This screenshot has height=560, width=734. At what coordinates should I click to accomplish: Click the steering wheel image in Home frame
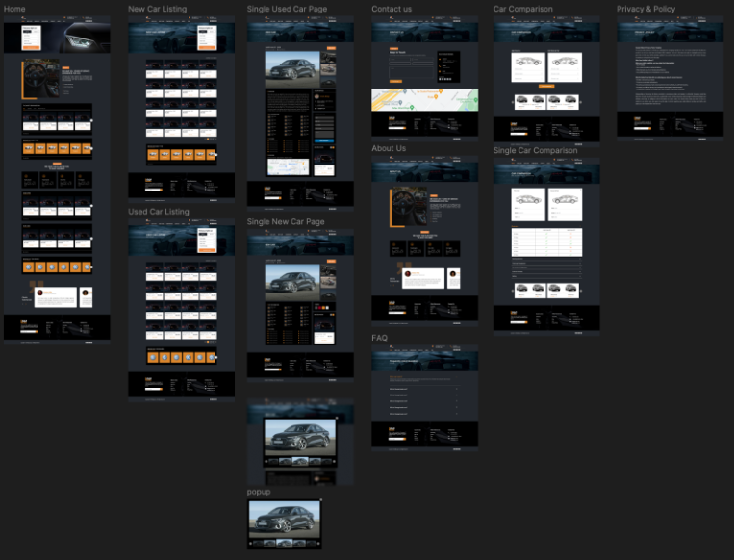click(x=40, y=79)
